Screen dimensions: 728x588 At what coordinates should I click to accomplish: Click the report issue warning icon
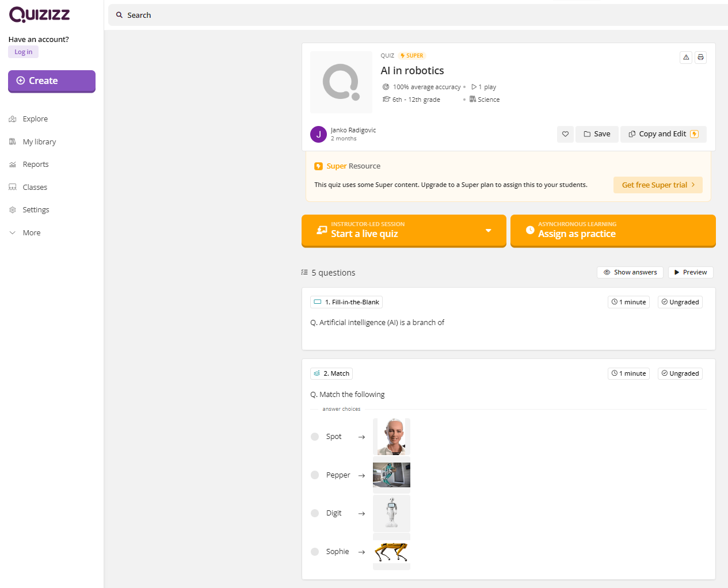point(686,58)
